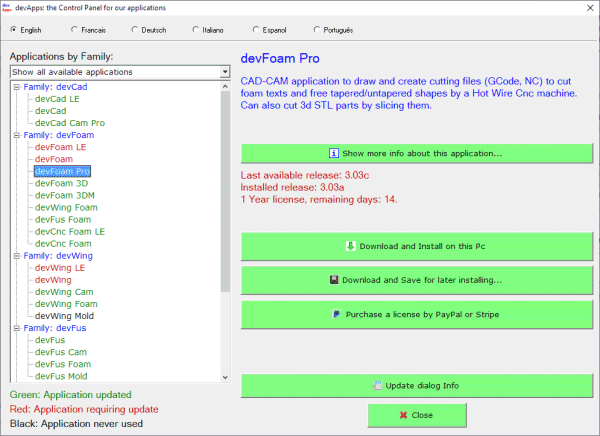Click the floppy disk save icon
The width and height of the screenshot is (600, 436).
click(x=334, y=280)
